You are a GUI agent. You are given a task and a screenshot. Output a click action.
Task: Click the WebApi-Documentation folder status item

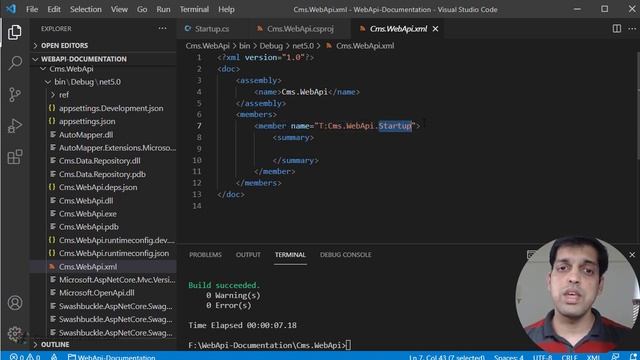(x=111, y=357)
